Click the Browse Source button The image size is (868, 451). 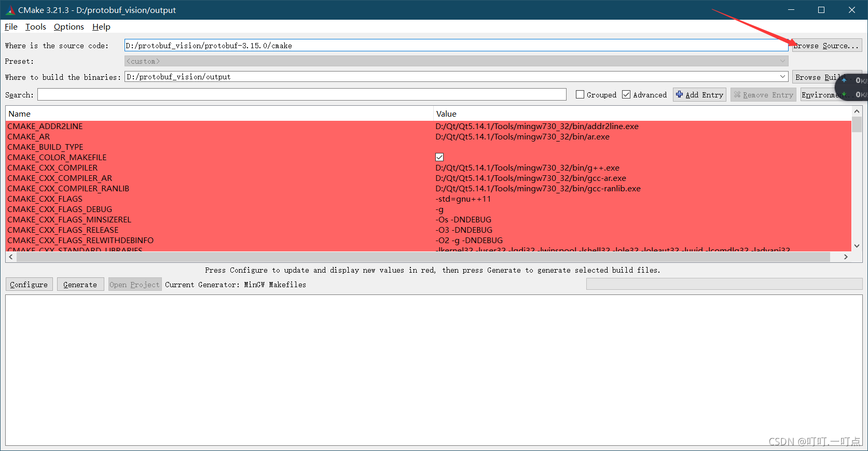pos(827,46)
